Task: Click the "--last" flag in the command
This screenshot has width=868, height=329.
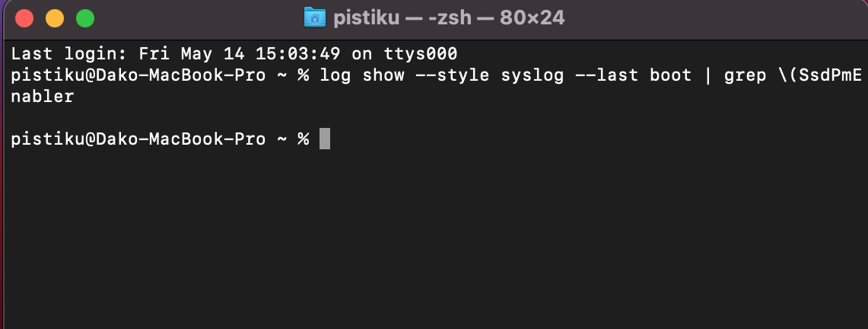Action: point(606,75)
